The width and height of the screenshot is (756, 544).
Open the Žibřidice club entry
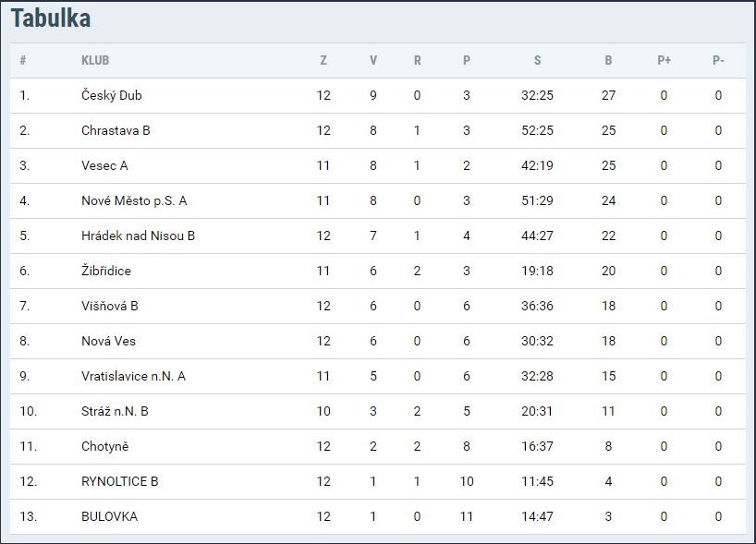pyautogui.click(x=106, y=271)
